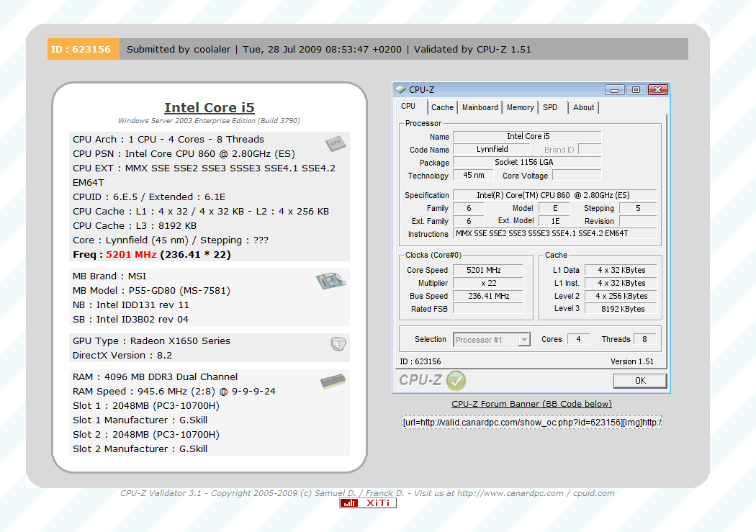
Task: Click the Name field showing Intel Core i5
Action: 527,136
